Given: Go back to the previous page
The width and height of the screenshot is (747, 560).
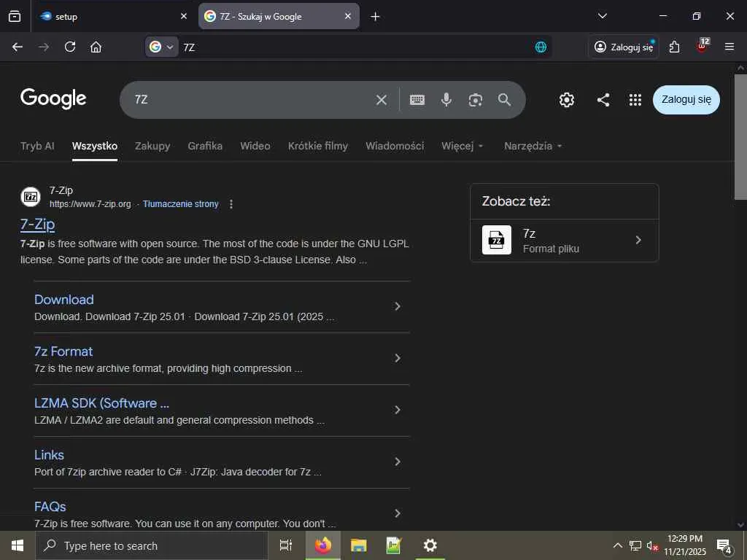Looking at the screenshot, I should tap(18, 47).
